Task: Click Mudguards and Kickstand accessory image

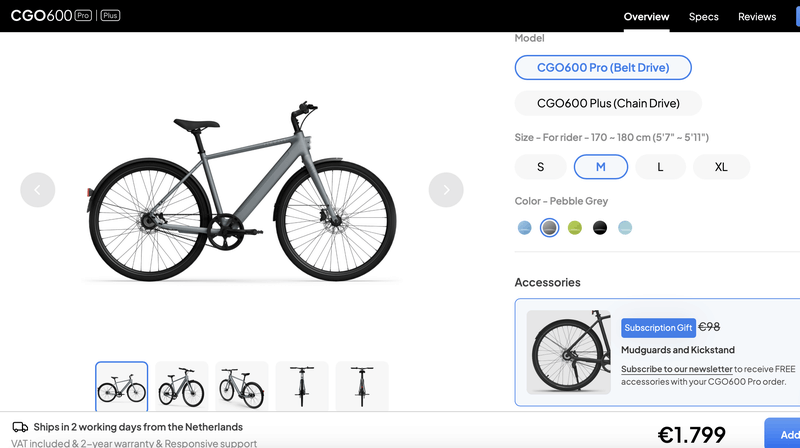Action: (568, 352)
